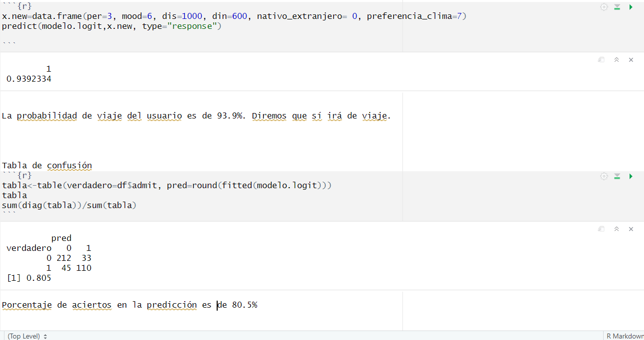Run the x.new predict chunk
Screen dimensions: 644x340
point(631,7)
